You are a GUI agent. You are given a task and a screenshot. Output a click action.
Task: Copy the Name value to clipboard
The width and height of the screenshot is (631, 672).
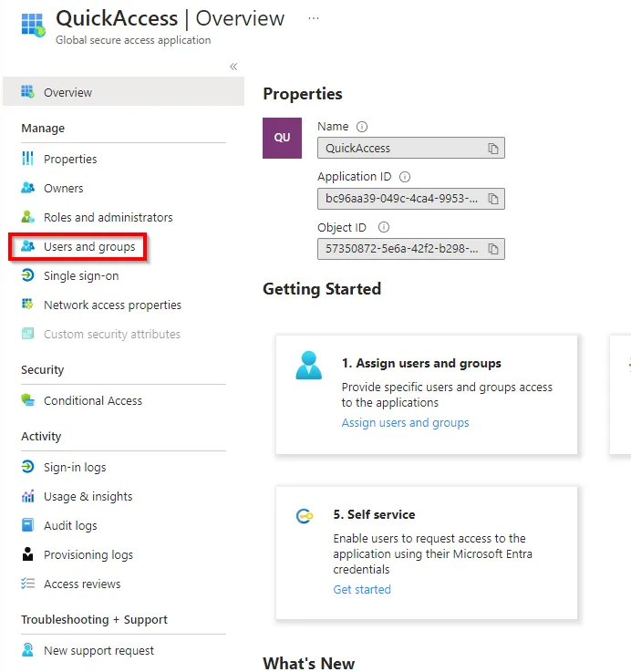pyautogui.click(x=493, y=149)
